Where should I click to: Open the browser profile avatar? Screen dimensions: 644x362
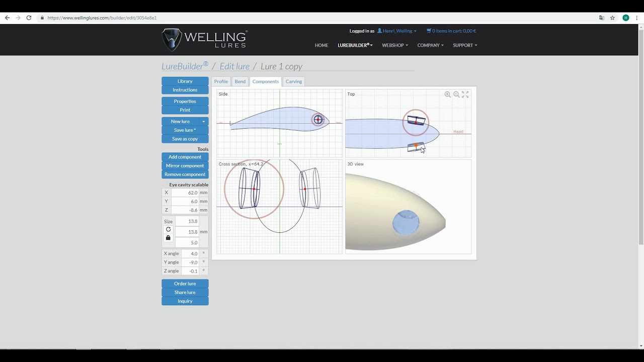pos(626,18)
